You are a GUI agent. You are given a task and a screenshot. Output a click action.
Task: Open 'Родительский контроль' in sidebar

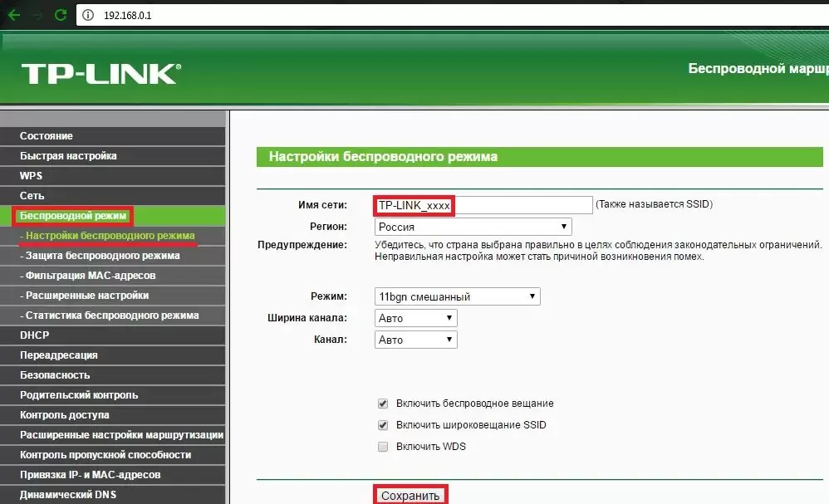tap(79, 395)
